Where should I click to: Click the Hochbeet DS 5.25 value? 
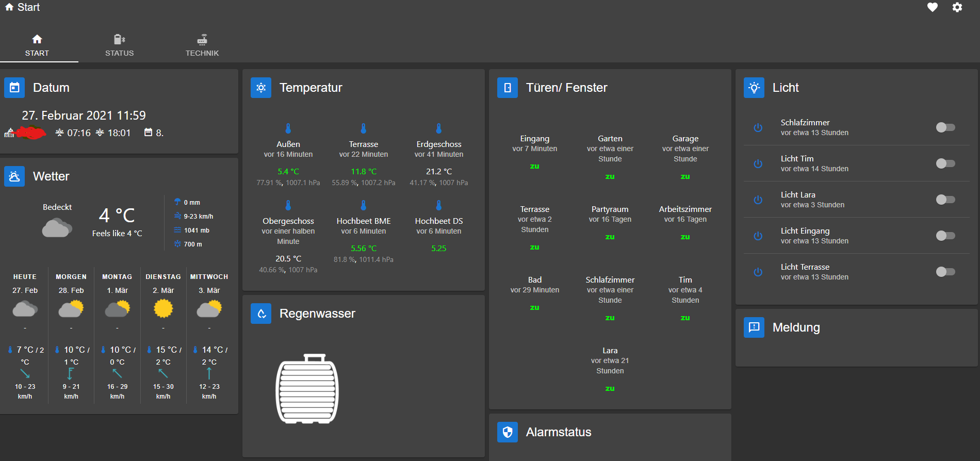pos(439,248)
